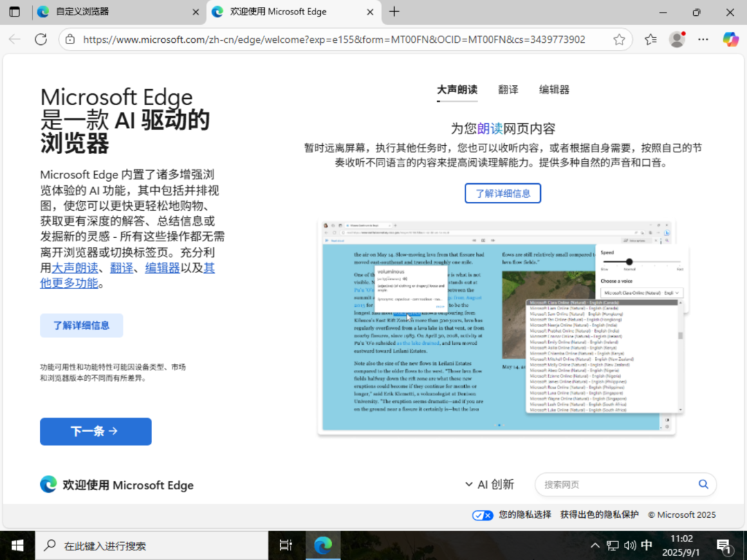Switch input method 中 indicator
Screen dimensions: 747x560
point(647,545)
